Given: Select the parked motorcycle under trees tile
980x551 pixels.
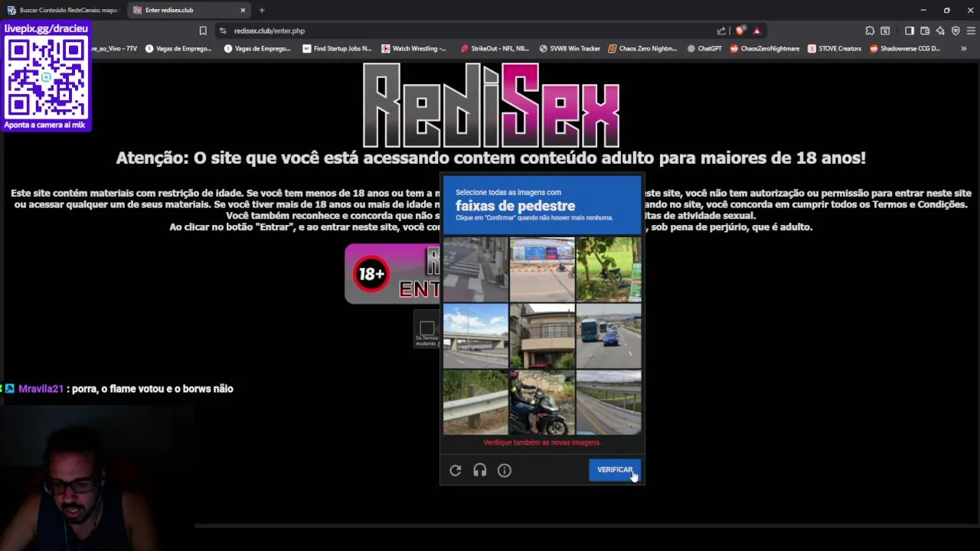Looking at the screenshot, I should [x=609, y=269].
